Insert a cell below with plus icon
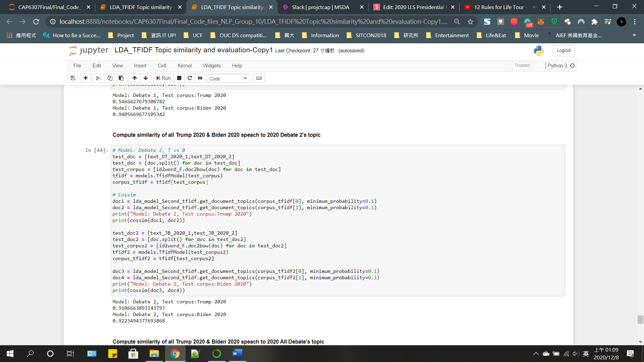The height and width of the screenshot is (362, 644). pos(86,78)
